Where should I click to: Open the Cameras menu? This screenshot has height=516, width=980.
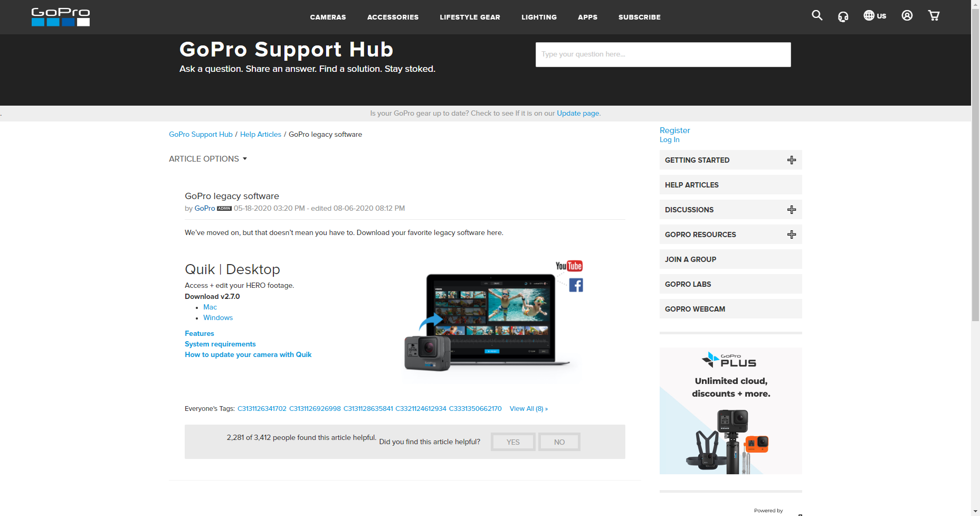[328, 17]
